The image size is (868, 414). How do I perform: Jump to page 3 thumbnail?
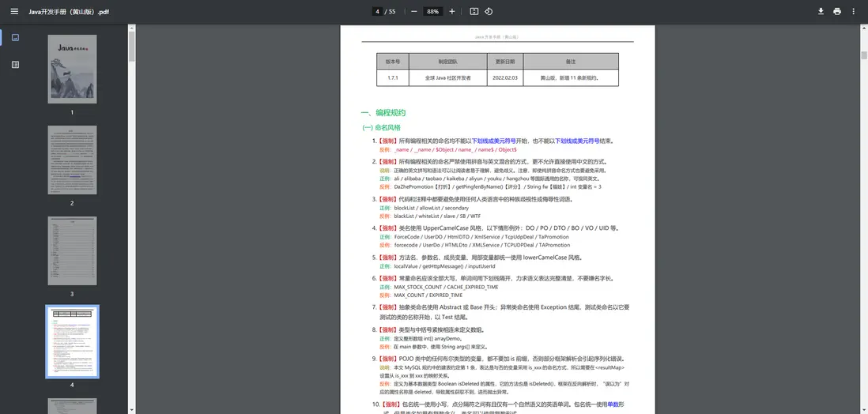pos(72,252)
